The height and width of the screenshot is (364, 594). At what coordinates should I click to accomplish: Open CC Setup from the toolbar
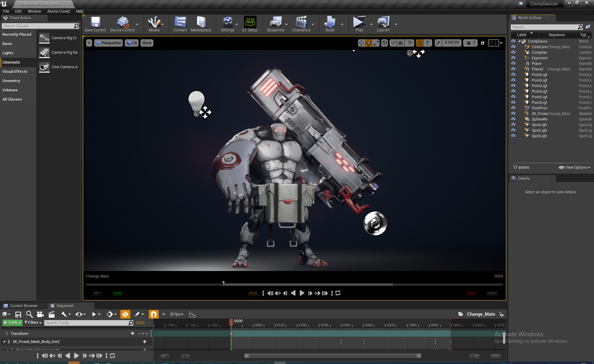click(x=250, y=24)
